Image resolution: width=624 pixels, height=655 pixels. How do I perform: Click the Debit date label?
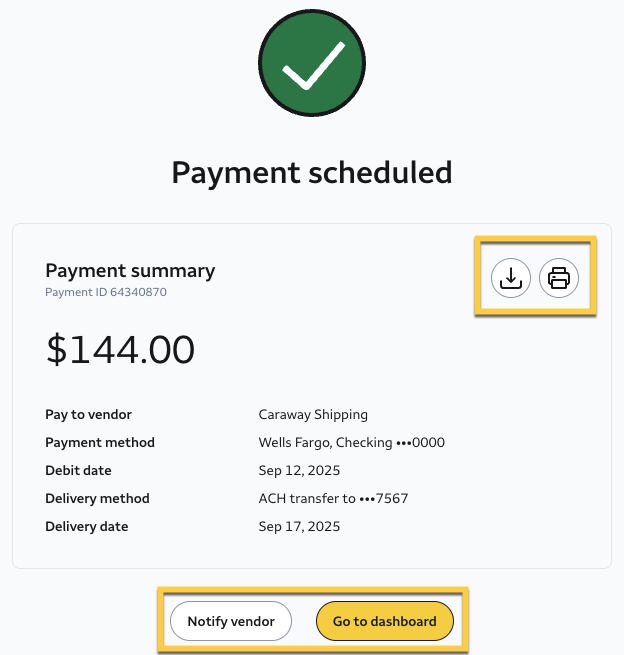click(x=78, y=470)
